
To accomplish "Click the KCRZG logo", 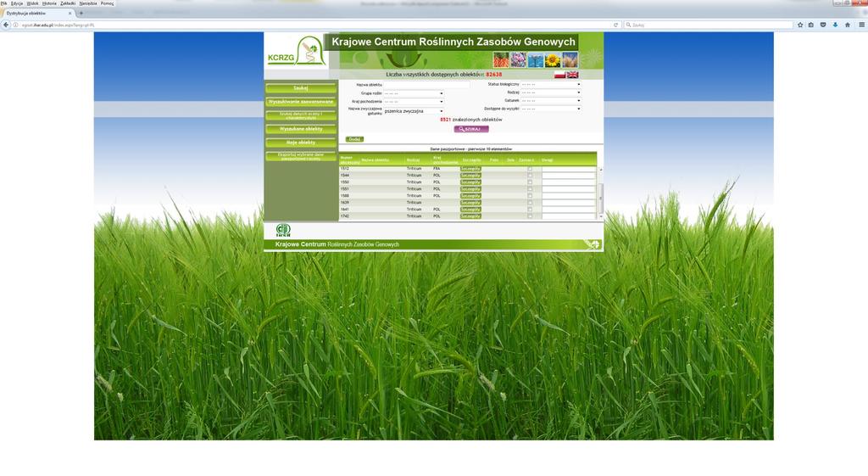I will (296, 51).
